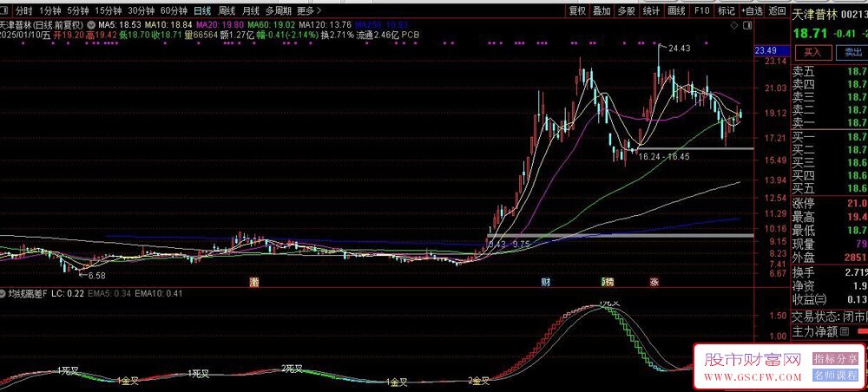The width and height of the screenshot is (868, 392).
Task: Expand the 更多 periods list
Action: click(x=308, y=10)
